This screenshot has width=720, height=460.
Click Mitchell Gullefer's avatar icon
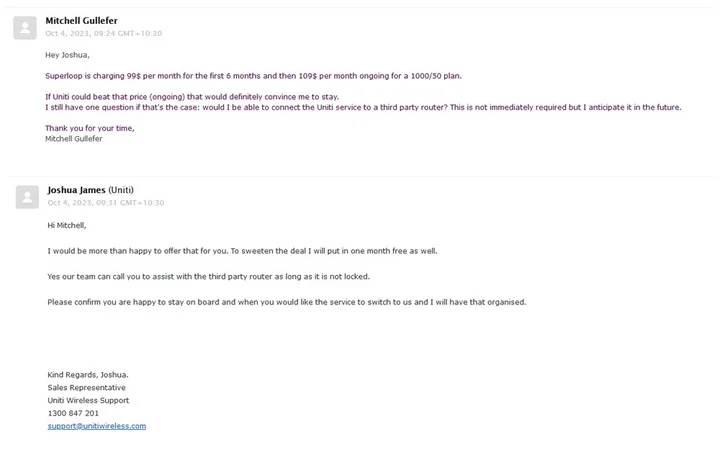[x=25, y=27]
